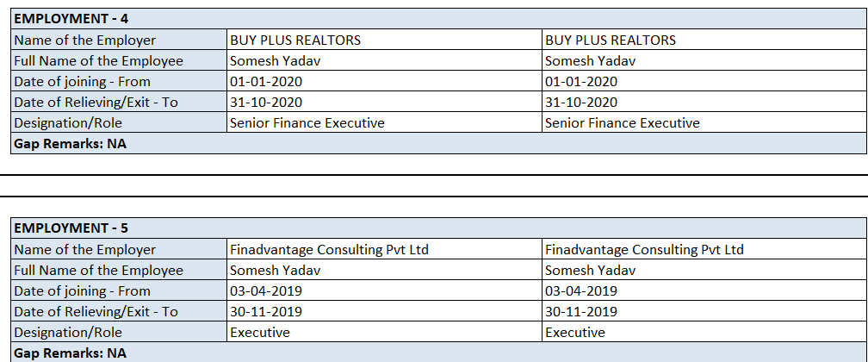
Task: Click 'Designation/Role' label in Employment 4
Action: coord(69,122)
